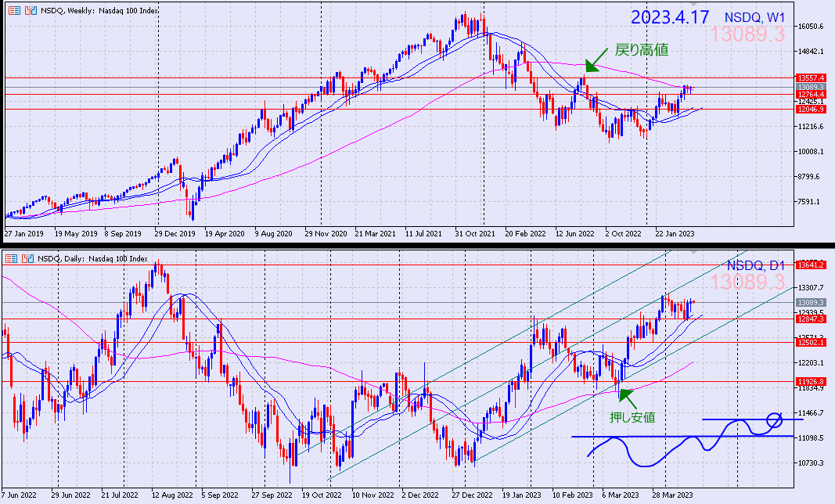Click the 13307.7 price scale value
835x504 pixels.
[x=811, y=288]
